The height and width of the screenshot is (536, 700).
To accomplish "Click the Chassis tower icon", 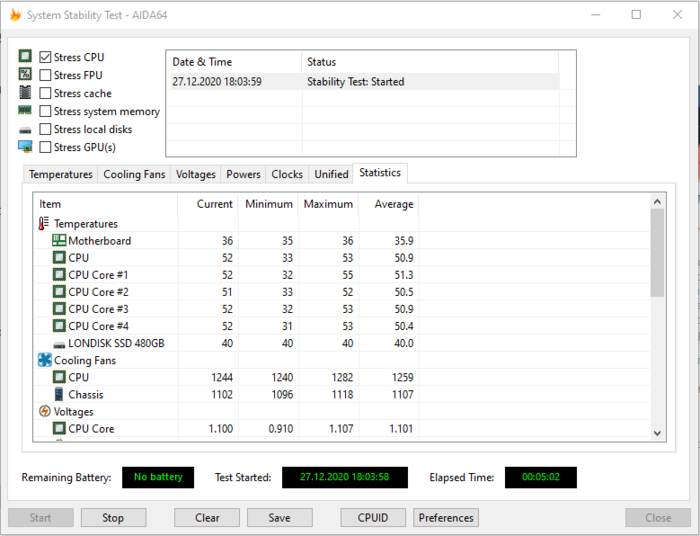I will click(x=59, y=394).
